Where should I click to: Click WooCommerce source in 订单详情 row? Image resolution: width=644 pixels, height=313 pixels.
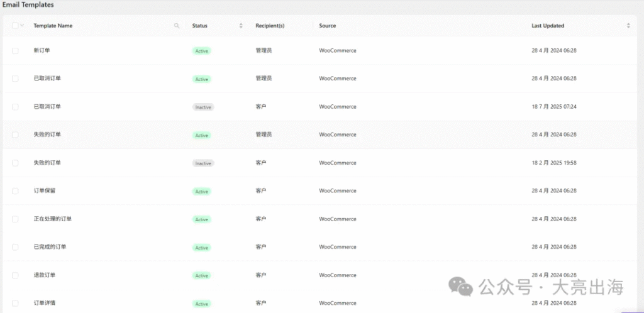tap(338, 303)
